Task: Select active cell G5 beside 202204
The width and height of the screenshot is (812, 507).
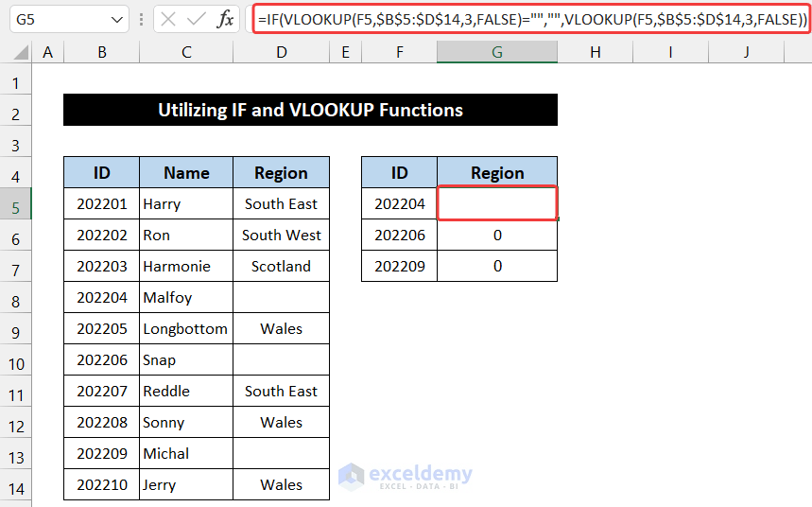Action: tap(497, 203)
